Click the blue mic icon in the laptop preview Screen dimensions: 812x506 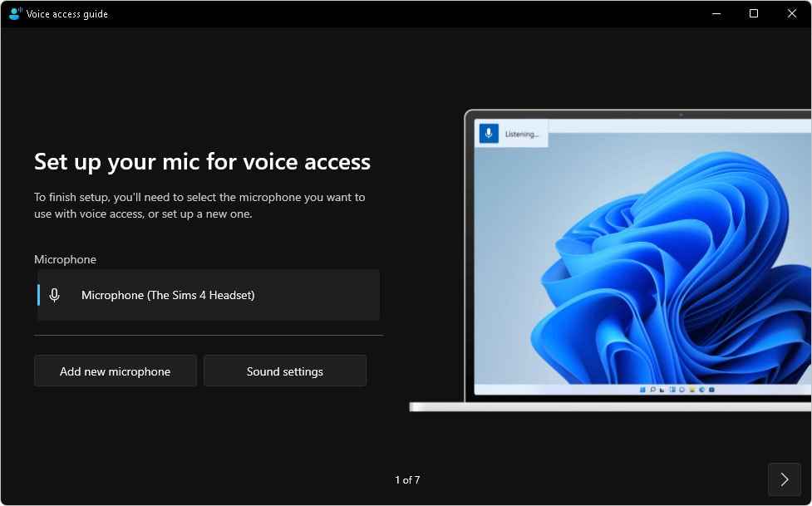coord(489,134)
